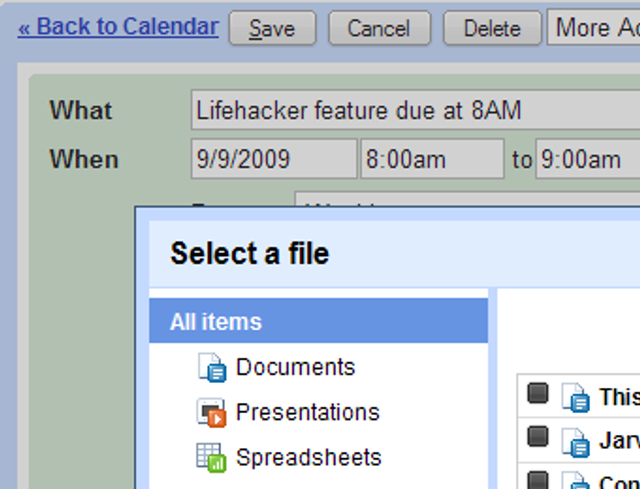This screenshot has height=489, width=640.
Task: Delete the event with the Delete button
Action: (x=492, y=29)
